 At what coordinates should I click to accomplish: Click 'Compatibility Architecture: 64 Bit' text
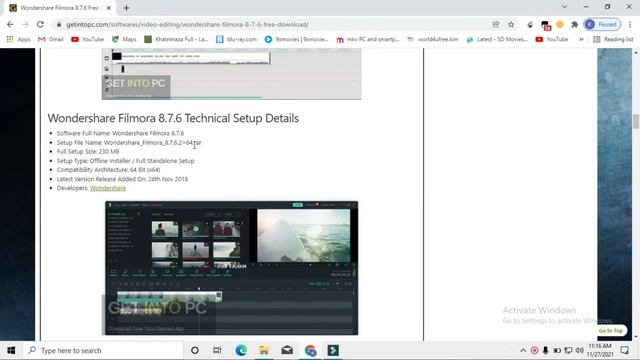[108, 170]
